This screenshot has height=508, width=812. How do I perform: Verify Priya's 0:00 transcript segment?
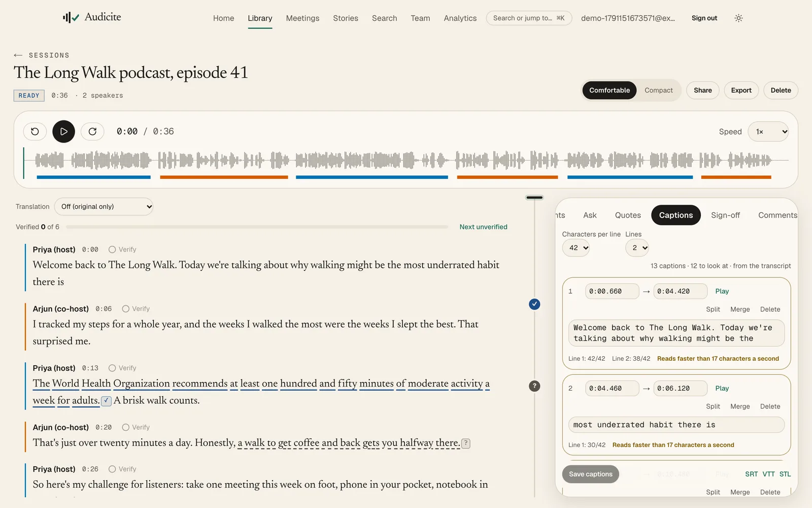(122, 249)
